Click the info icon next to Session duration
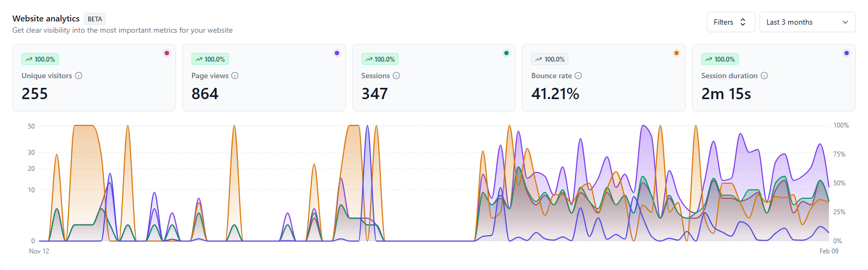 click(764, 76)
